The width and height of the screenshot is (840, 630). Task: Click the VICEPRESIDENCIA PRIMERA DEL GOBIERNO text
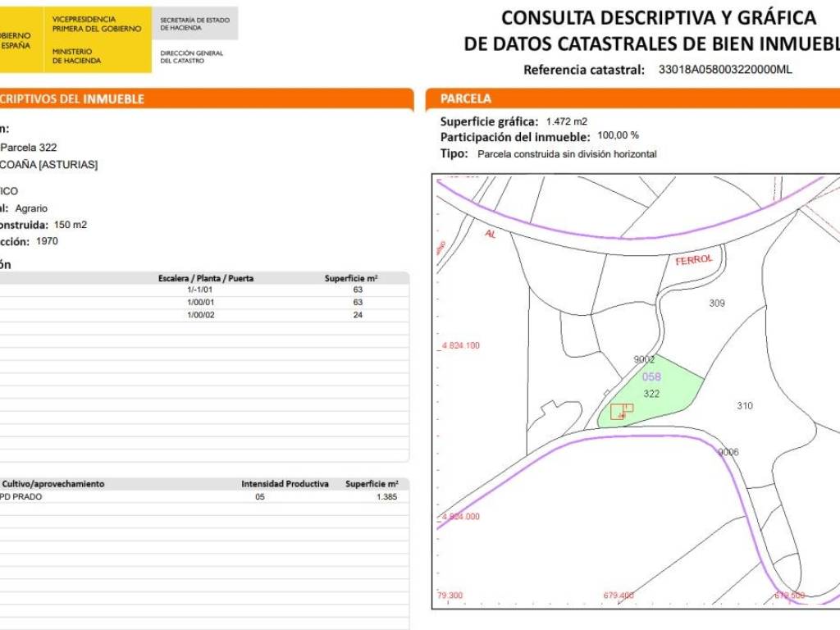pyautogui.click(x=97, y=24)
